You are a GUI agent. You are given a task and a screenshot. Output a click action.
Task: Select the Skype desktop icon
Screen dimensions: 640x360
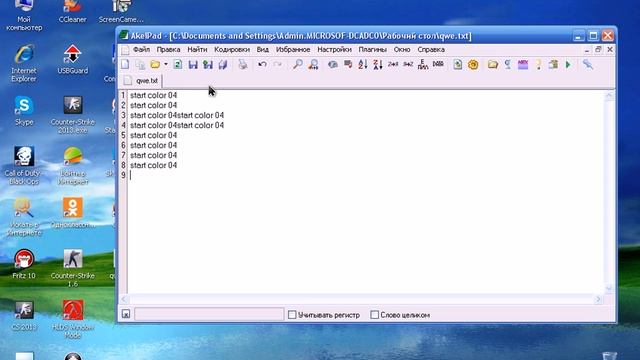(24, 111)
